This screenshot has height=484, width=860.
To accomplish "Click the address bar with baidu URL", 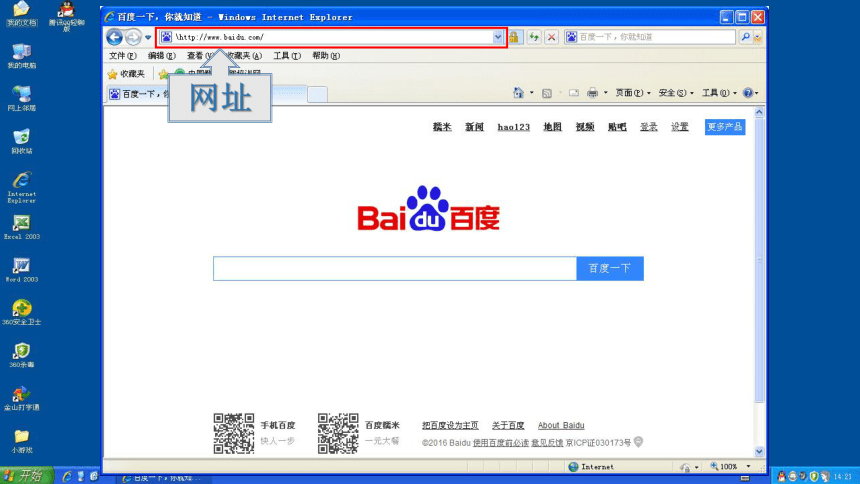I will [x=331, y=37].
